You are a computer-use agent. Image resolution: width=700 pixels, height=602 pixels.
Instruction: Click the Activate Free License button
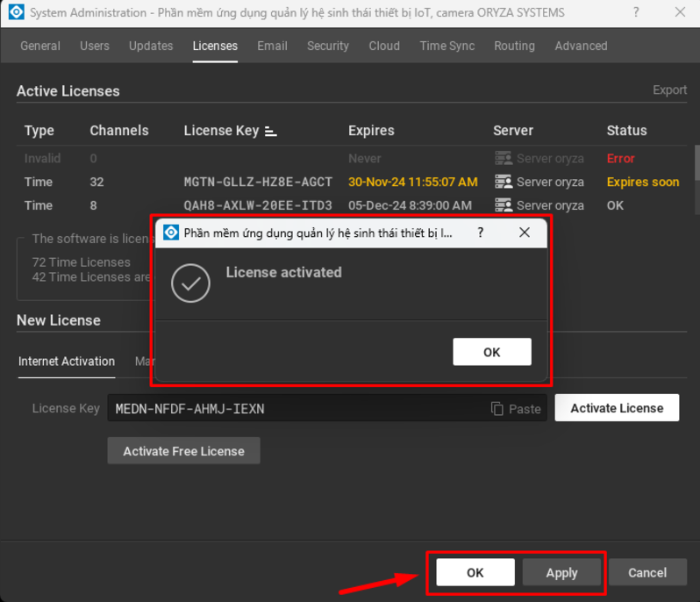tap(184, 451)
